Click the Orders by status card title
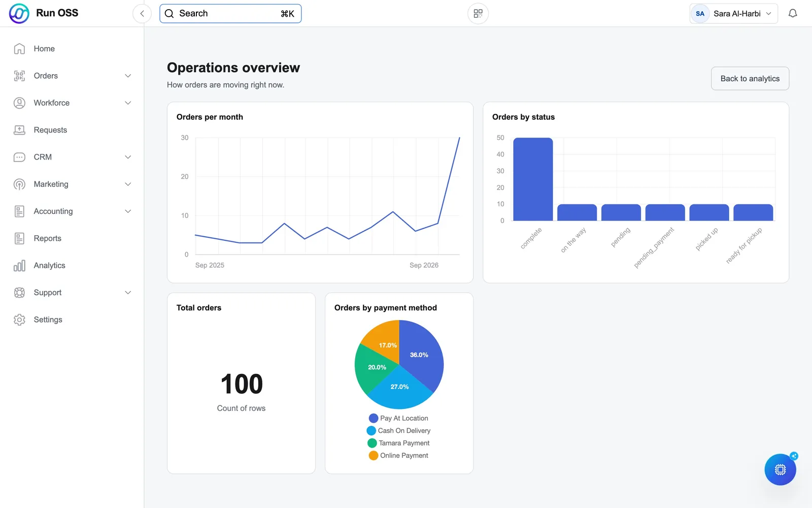 523,117
